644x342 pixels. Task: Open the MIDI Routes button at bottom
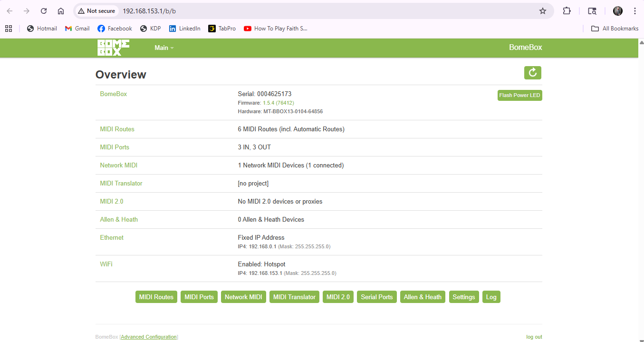pyautogui.click(x=156, y=297)
